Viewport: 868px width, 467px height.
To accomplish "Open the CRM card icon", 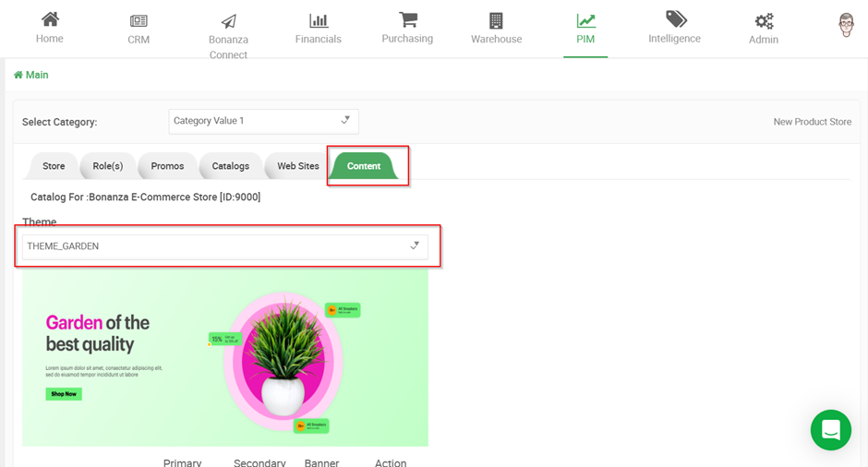I will (x=139, y=21).
